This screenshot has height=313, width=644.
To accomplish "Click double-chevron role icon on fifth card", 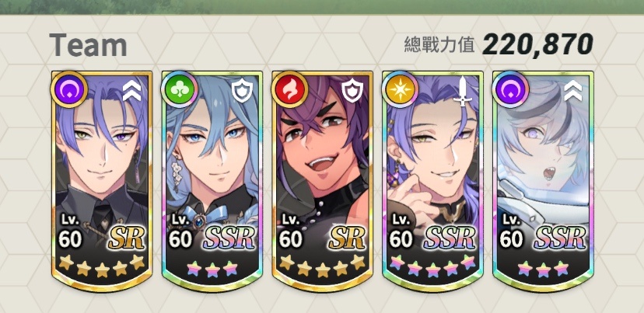I will pyautogui.click(x=573, y=91).
